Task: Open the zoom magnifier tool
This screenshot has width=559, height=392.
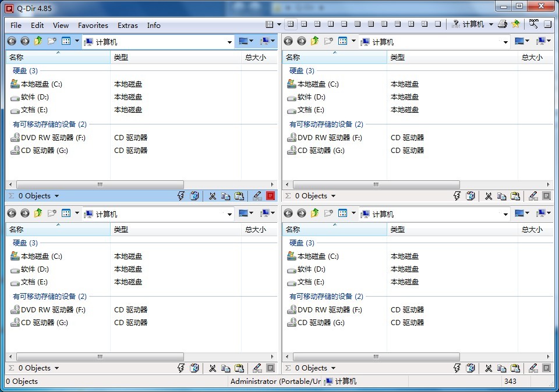Action: pyautogui.click(x=533, y=24)
